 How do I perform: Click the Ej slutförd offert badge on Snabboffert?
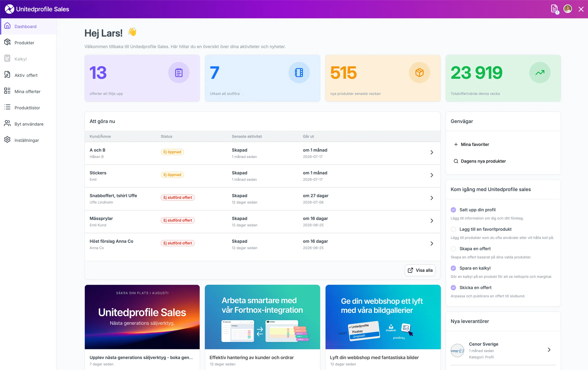click(x=178, y=198)
